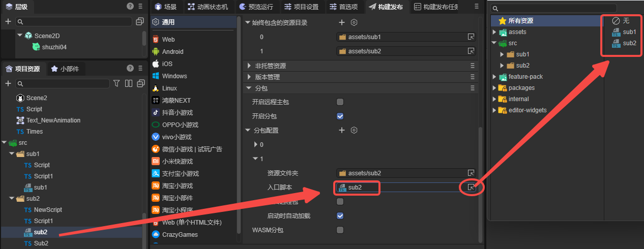This screenshot has height=249, width=644.
Task: Select the Android build platform
Action: coord(172,51)
